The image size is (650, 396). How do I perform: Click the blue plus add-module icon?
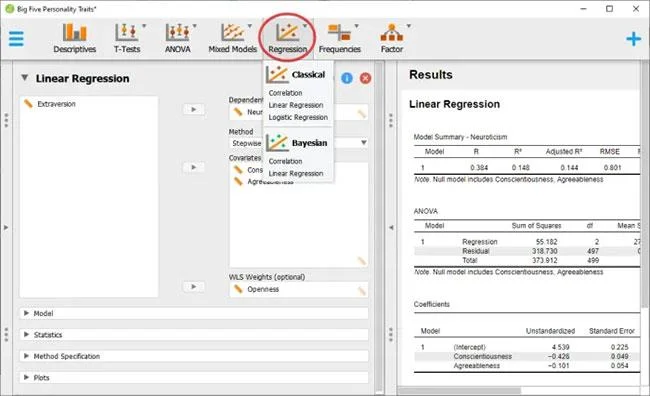click(633, 39)
